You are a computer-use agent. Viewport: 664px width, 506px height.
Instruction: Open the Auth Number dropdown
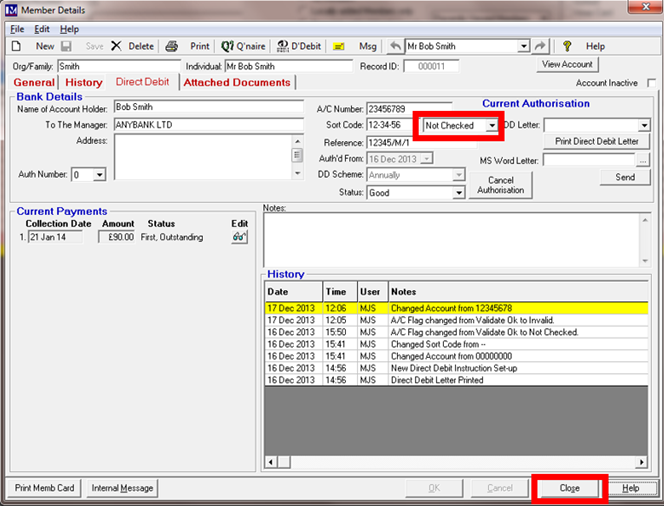point(100,174)
